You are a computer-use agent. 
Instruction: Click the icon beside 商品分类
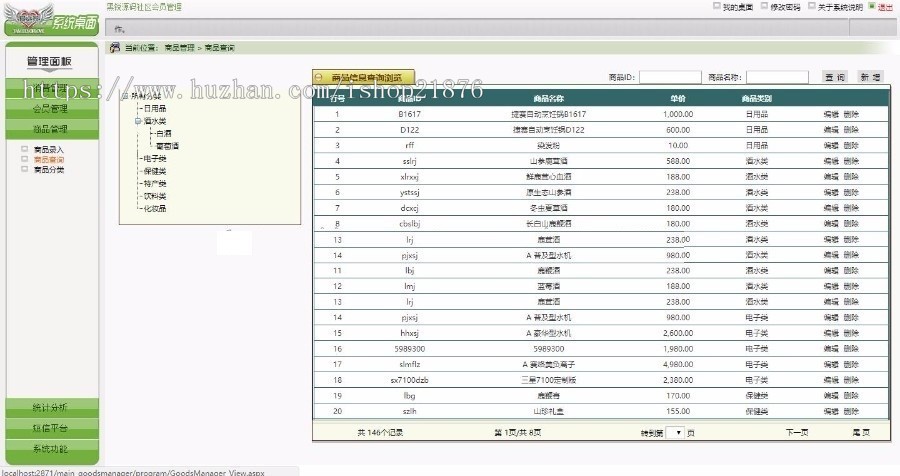[25, 169]
